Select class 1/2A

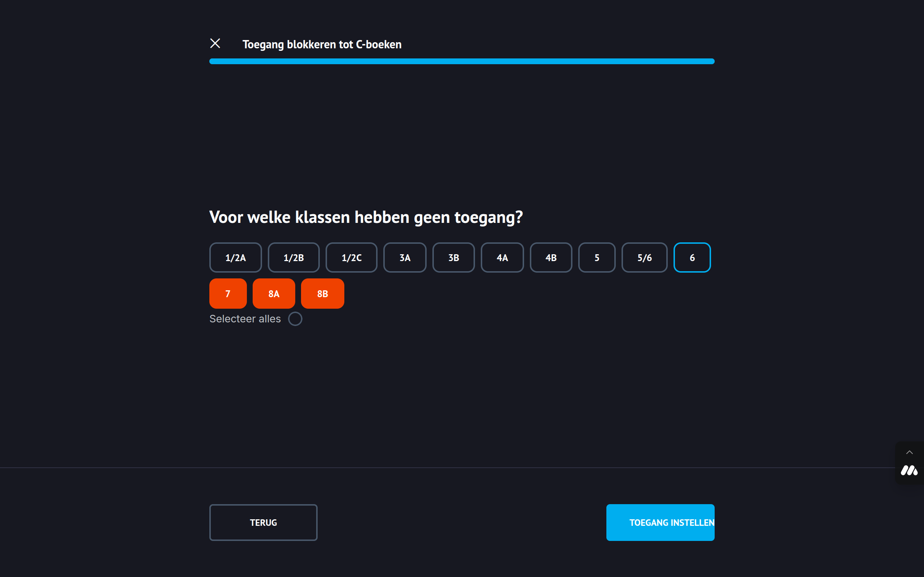tap(236, 257)
